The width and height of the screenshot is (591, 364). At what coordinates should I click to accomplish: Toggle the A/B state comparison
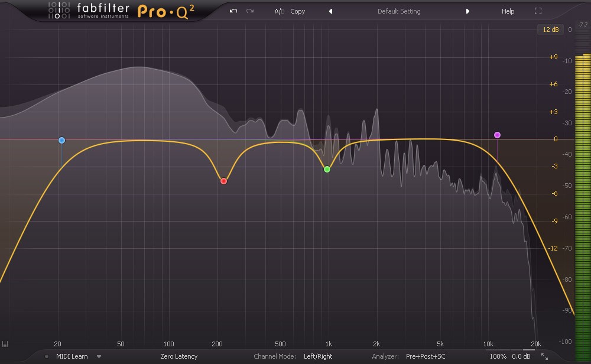[280, 11]
